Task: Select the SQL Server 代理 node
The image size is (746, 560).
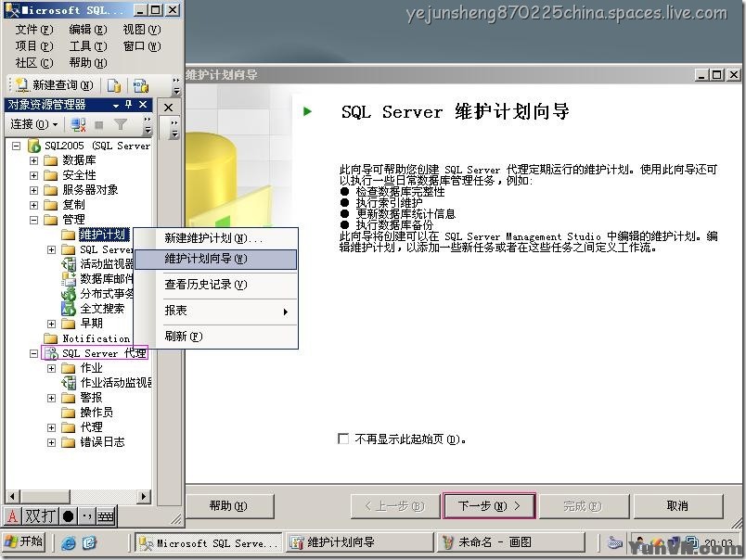Action: [x=96, y=352]
